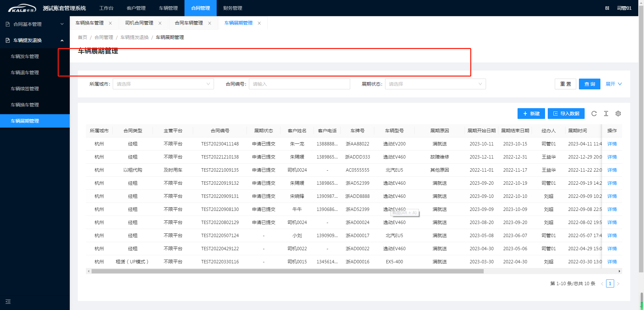This screenshot has width=644, height=310.
Task: Click the table horizontal scrollbar thumb
Action: click(x=287, y=271)
